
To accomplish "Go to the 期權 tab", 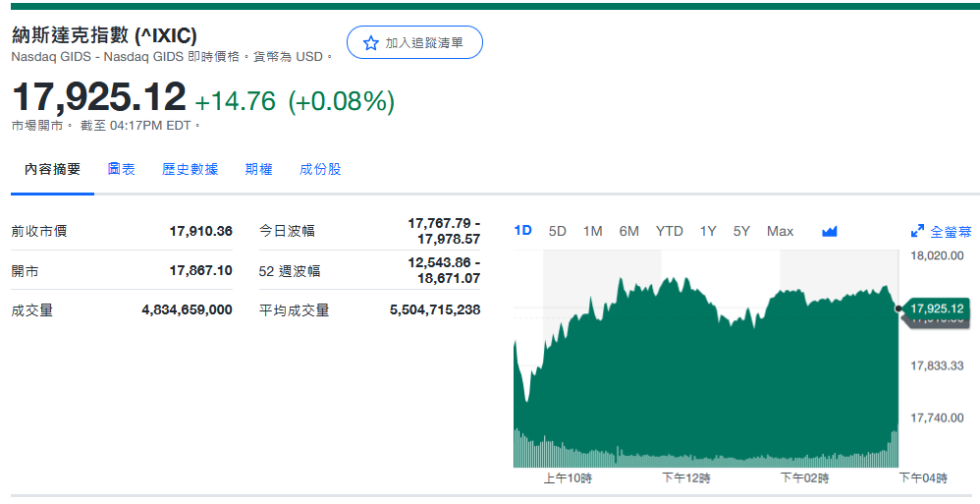I will click(258, 169).
